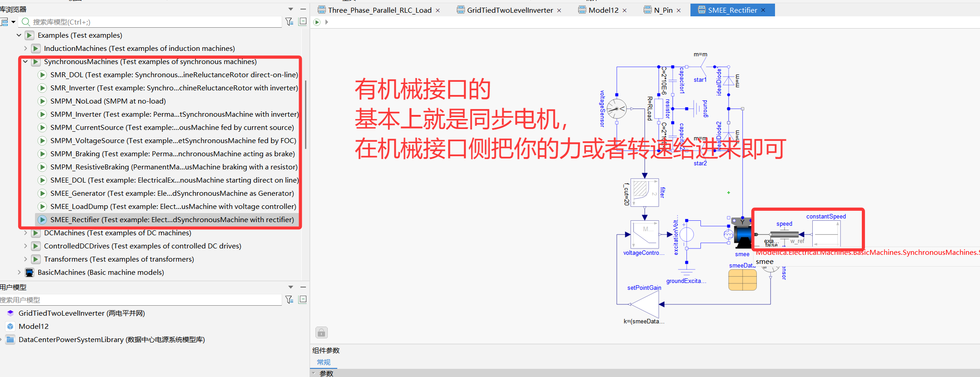The image size is (980, 377).
Task: Select the smeeData record icon in diagram
Action: (x=742, y=280)
